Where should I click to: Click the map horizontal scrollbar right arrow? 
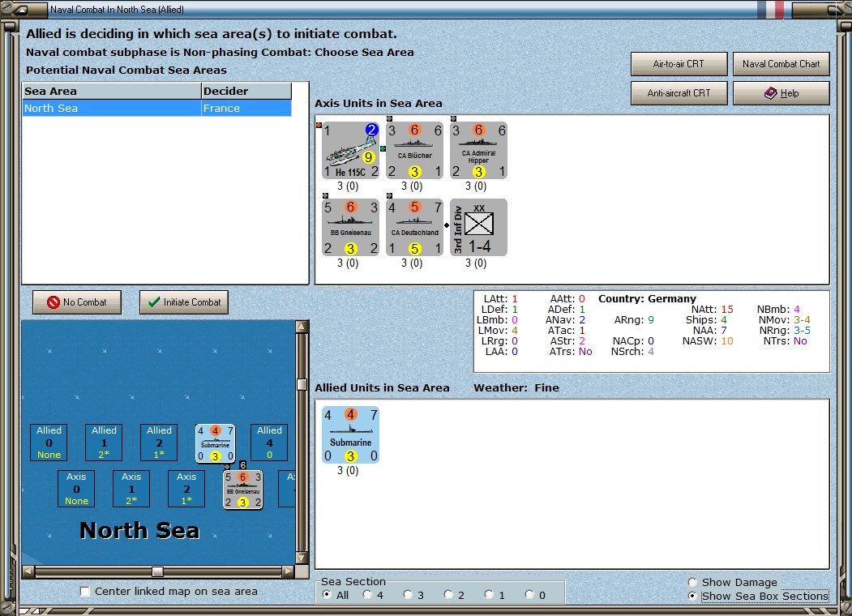click(x=288, y=571)
